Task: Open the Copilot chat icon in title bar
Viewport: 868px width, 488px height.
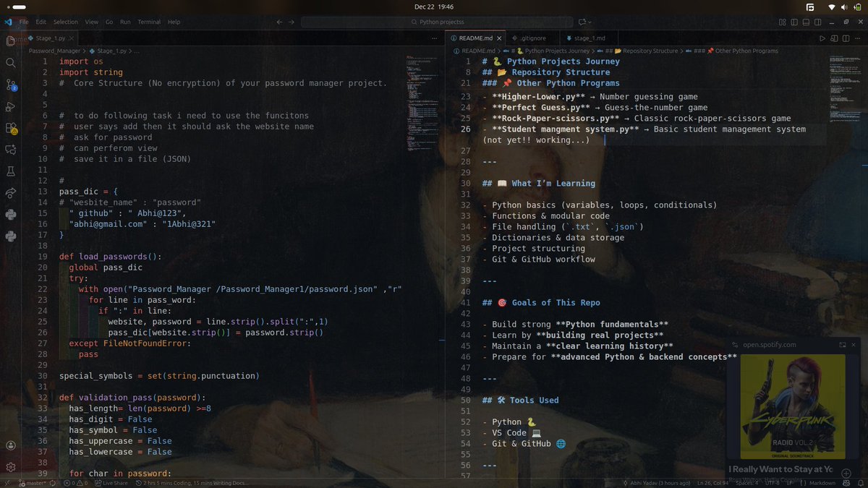Action: 581,22
